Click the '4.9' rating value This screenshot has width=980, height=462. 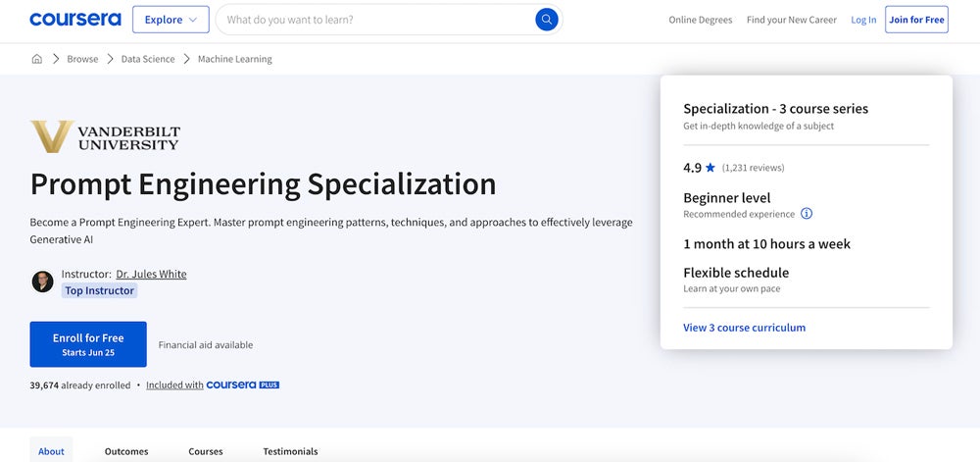(693, 168)
